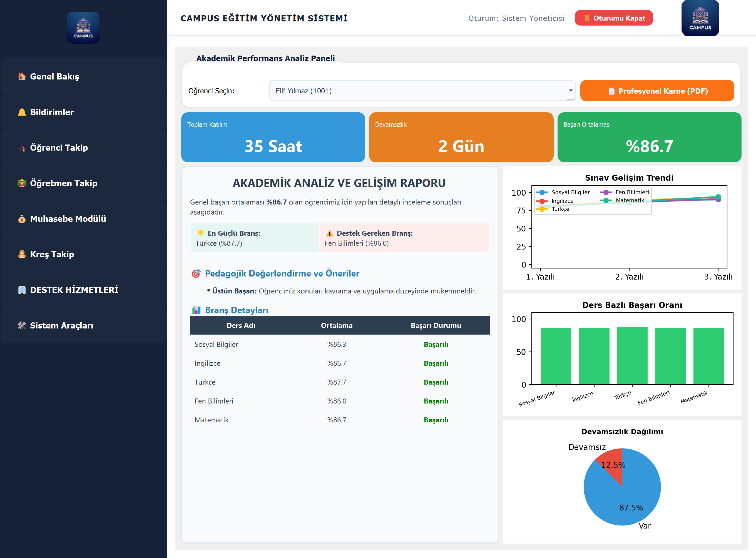Generate the Profesyonel Karne (PDF)
The height and width of the screenshot is (558, 756).
coord(657,91)
